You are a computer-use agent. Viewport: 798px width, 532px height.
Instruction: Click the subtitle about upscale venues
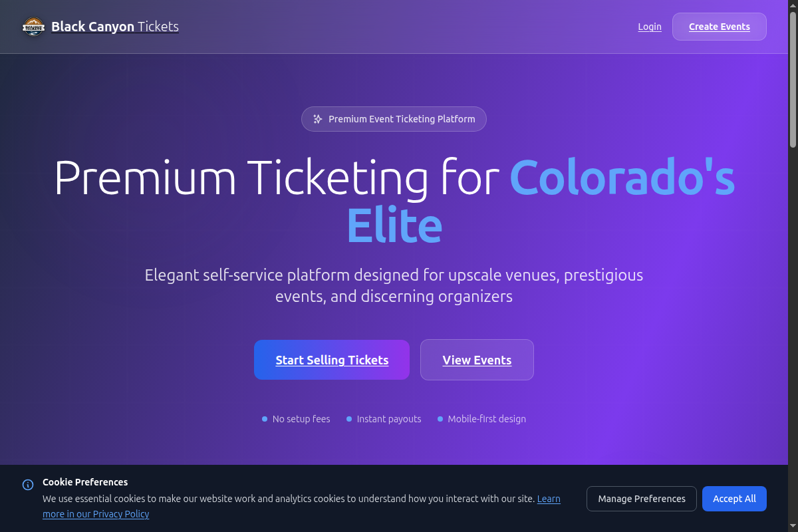pyautogui.click(x=394, y=285)
